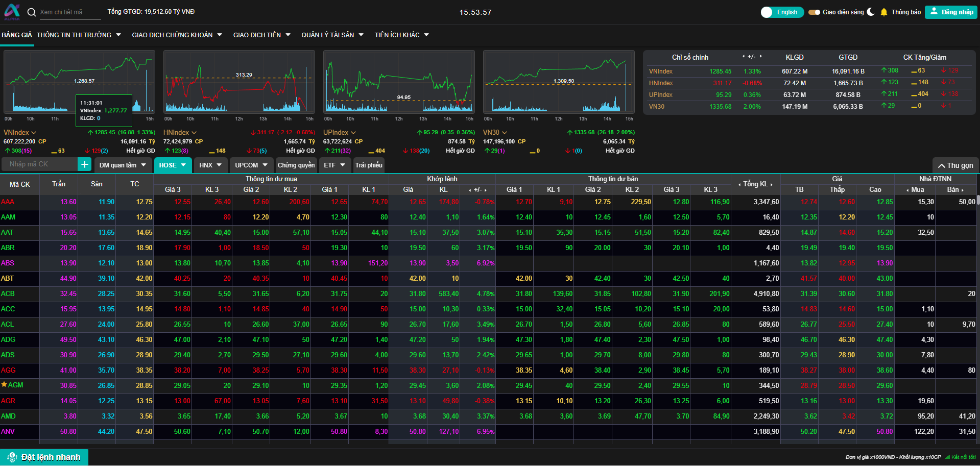The image size is (980, 466).
Task: Click the VNIndex mini chart
Action: (x=79, y=82)
